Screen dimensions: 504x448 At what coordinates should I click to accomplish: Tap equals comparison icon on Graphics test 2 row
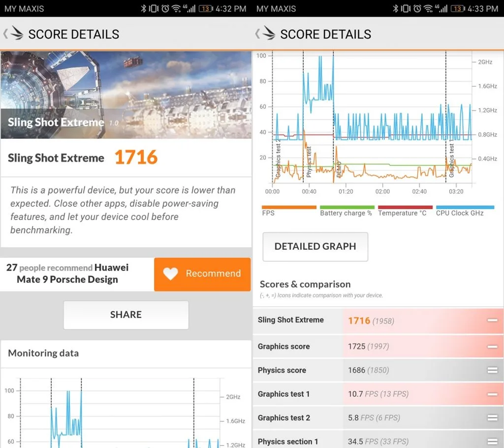coord(492,418)
